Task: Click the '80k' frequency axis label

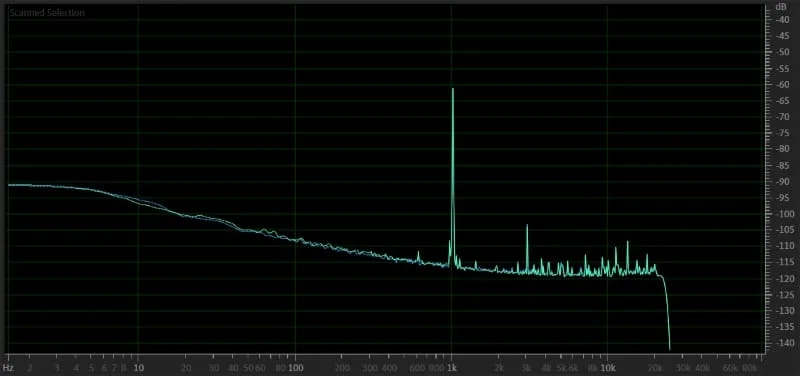Action: [x=749, y=367]
